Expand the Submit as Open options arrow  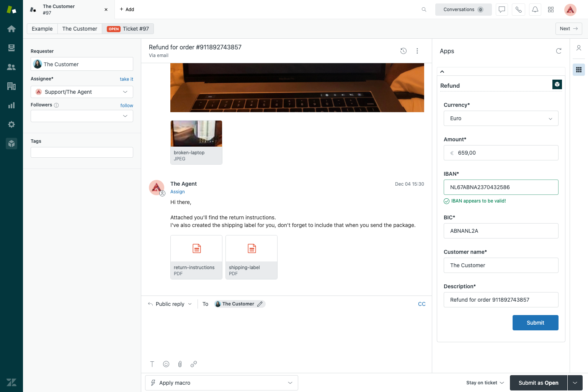[575, 383]
